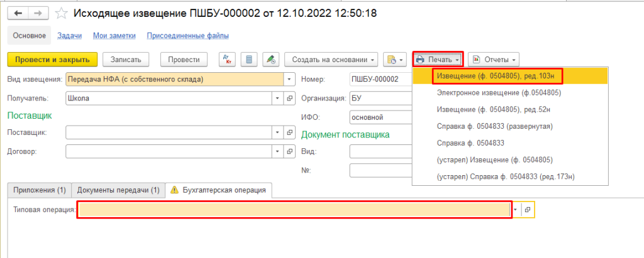This screenshot has width=644, height=258.
Task: Open the Приложения (1) tab
Action: pos(39,190)
